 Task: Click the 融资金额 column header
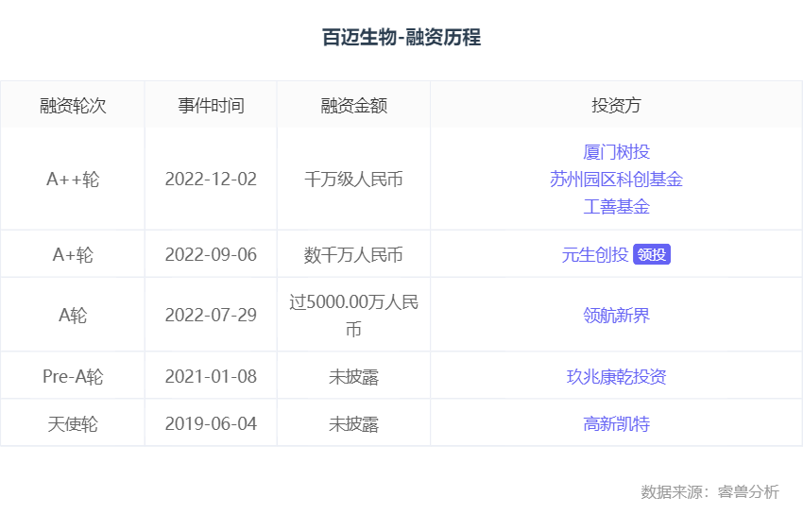pyautogui.click(x=353, y=105)
